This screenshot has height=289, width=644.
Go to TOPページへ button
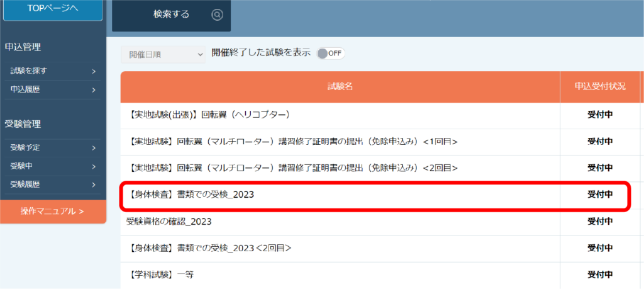(x=53, y=8)
